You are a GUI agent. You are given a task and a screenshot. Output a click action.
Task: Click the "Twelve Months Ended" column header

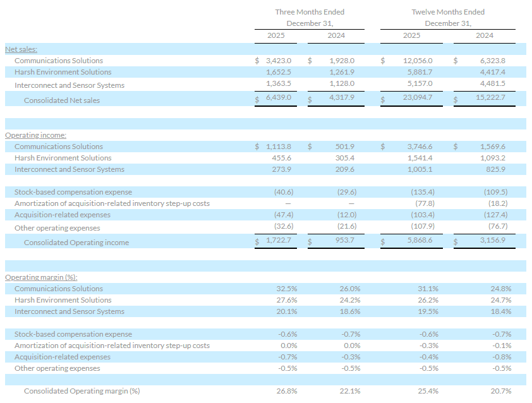click(x=448, y=12)
